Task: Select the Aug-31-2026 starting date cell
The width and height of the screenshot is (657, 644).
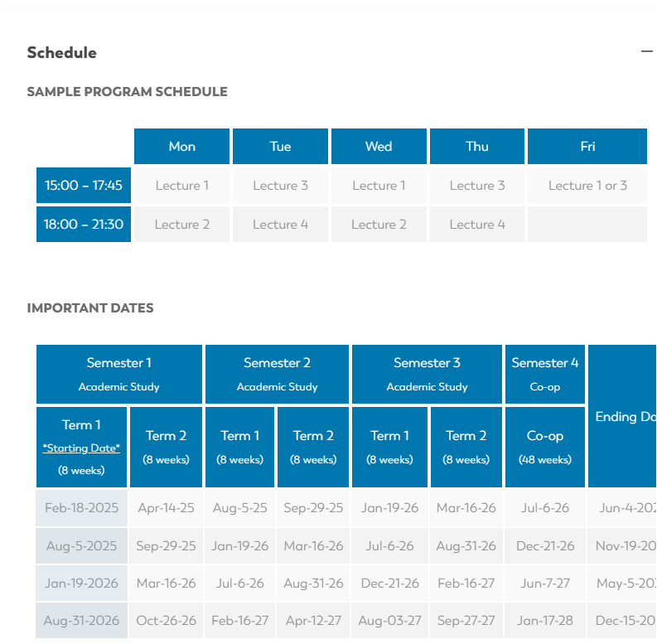Action: (x=81, y=621)
